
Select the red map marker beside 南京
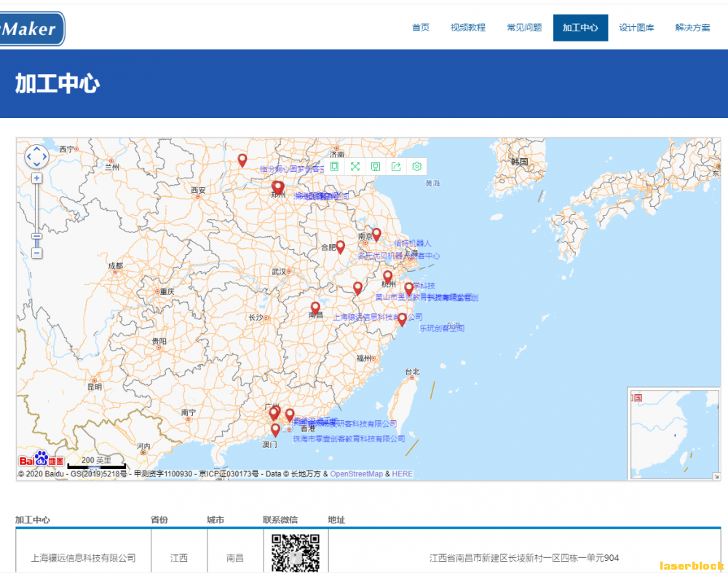coord(376,235)
